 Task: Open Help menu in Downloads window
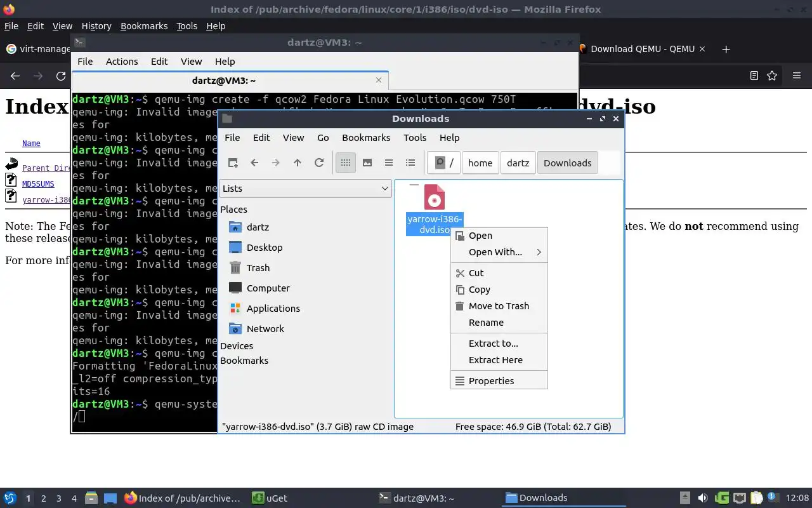tap(449, 138)
